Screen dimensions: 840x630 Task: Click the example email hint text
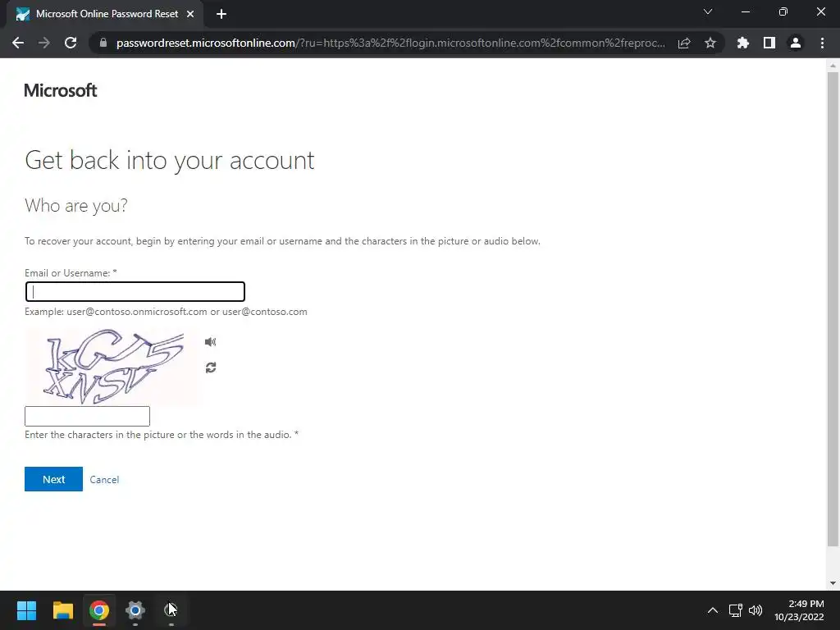point(166,312)
